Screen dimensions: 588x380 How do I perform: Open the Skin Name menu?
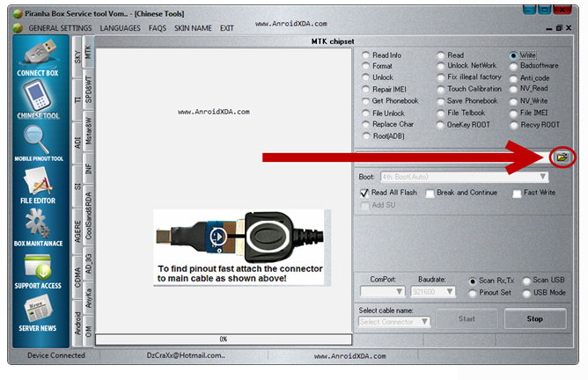193,28
